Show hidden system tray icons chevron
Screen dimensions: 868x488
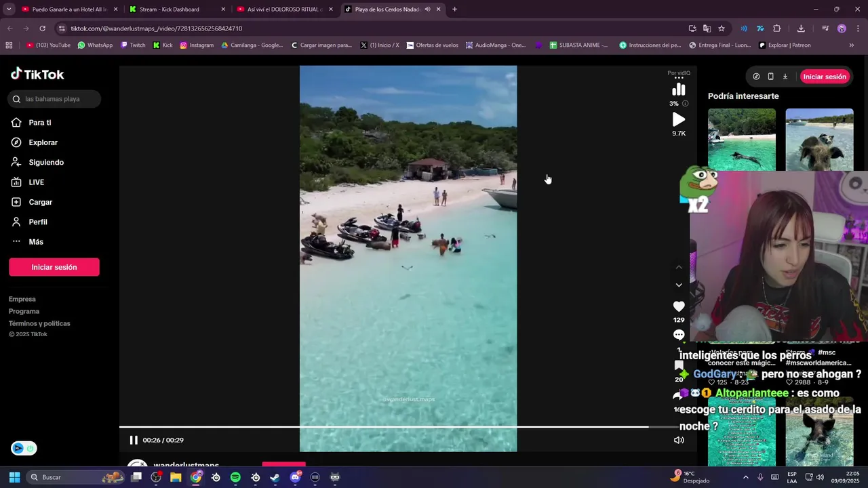[745, 477]
